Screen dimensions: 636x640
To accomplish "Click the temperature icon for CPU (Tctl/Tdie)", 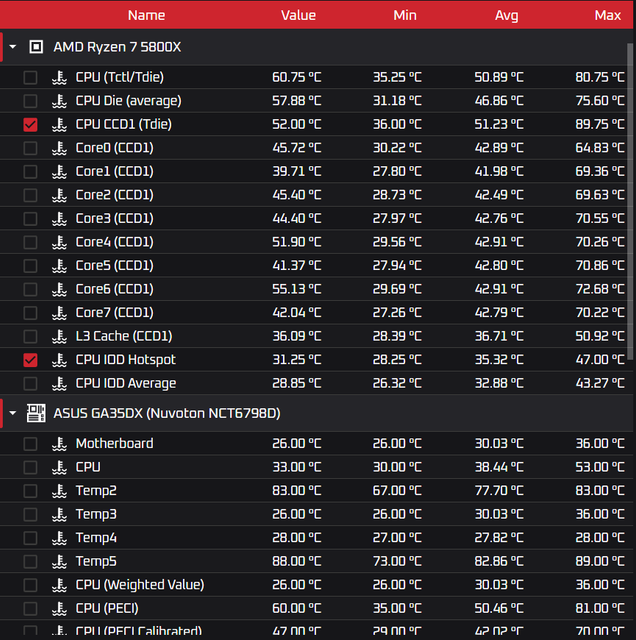I will pos(60,77).
